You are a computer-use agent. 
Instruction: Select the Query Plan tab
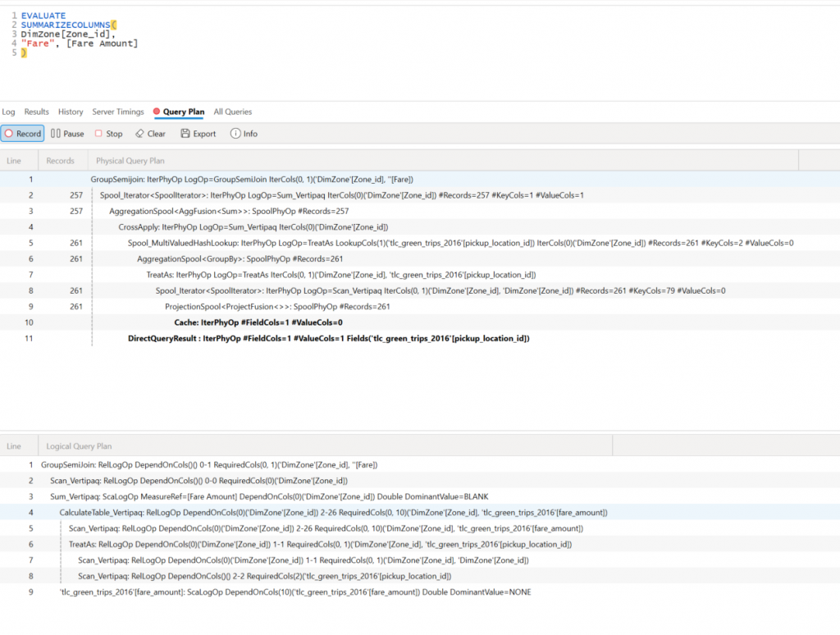183,112
